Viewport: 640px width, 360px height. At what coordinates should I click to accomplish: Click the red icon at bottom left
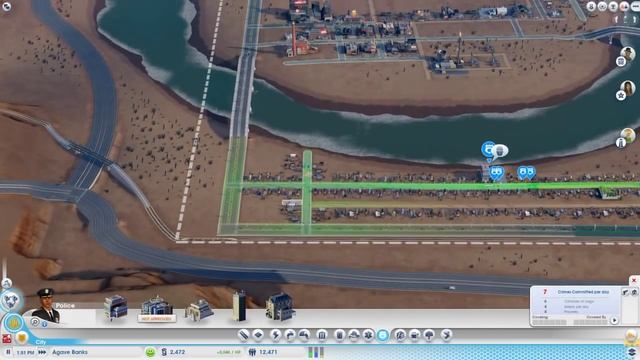pyautogui.click(x=7, y=338)
